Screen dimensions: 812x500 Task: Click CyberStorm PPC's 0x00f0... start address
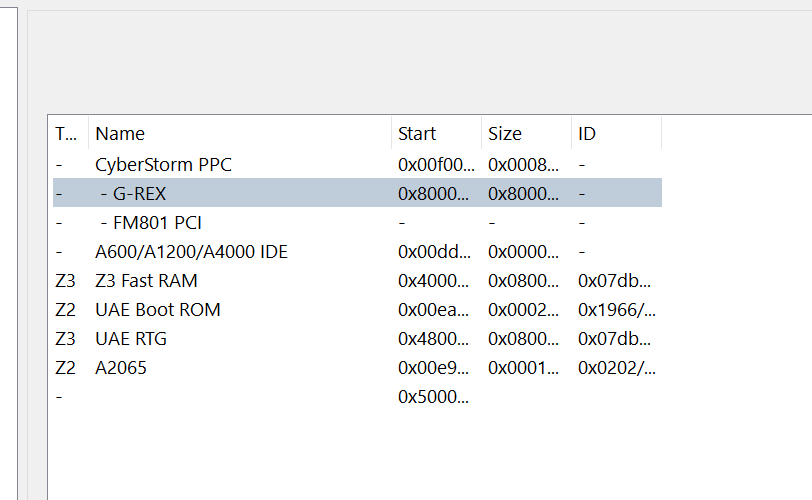(x=433, y=164)
